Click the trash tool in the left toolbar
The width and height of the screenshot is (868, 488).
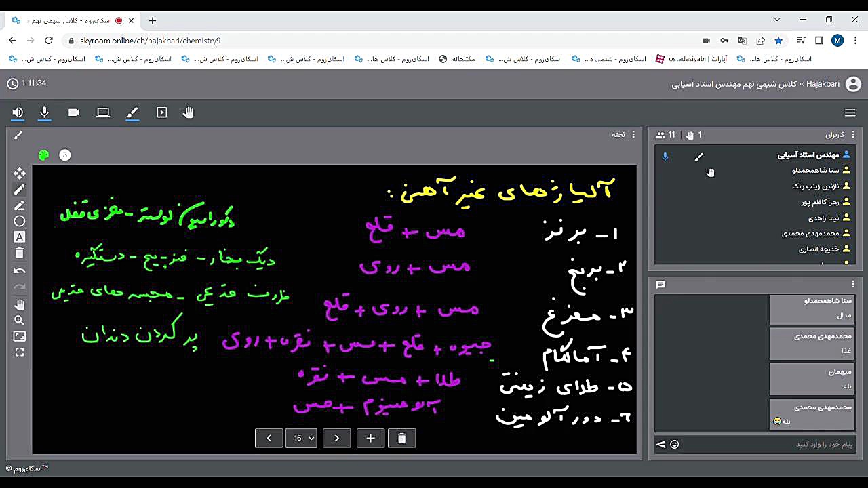point(20,253)
